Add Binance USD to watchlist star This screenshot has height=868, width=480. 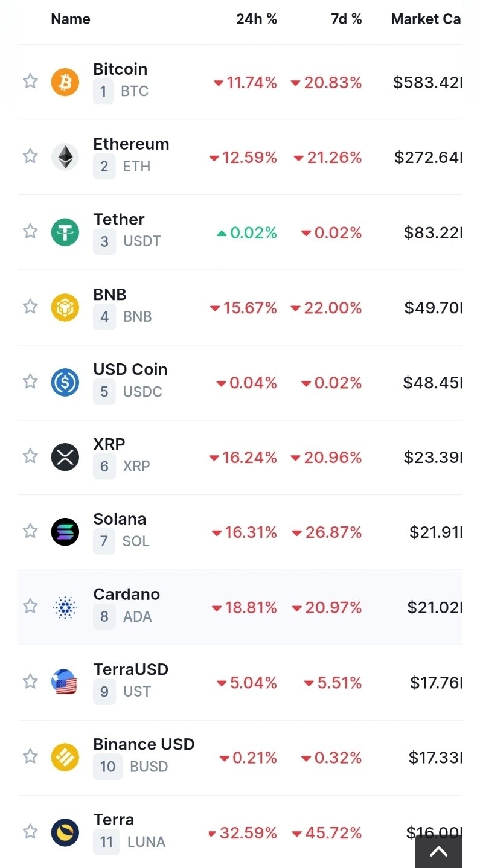[x=30, y=756]
